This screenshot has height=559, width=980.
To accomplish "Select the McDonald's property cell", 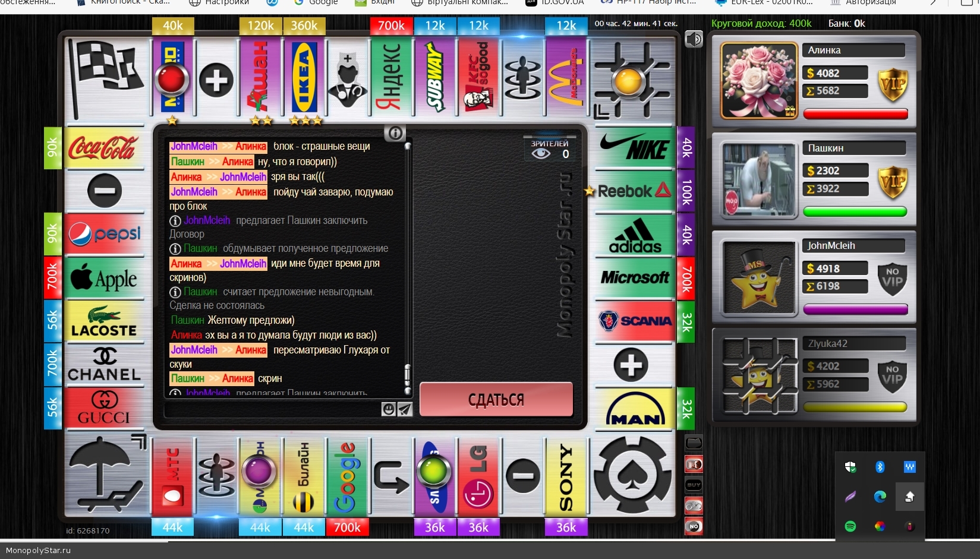I will [566, 77].
